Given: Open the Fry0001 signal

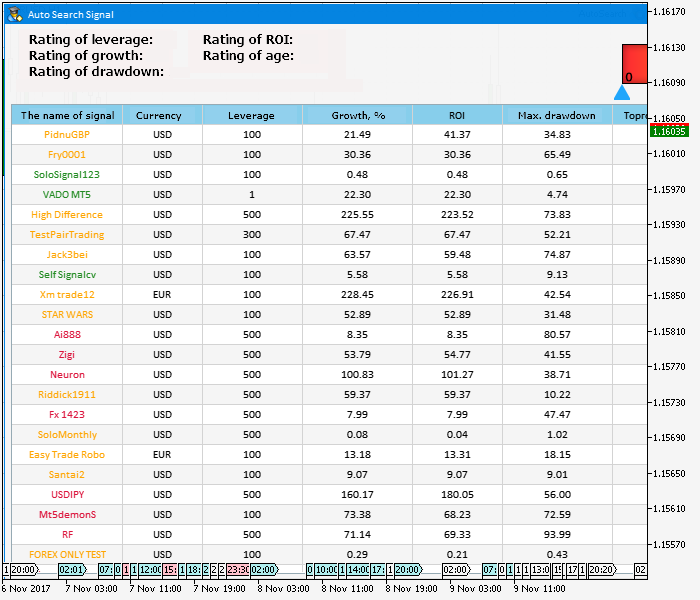Looking at the screenshot, I should [x=67, y=154].
